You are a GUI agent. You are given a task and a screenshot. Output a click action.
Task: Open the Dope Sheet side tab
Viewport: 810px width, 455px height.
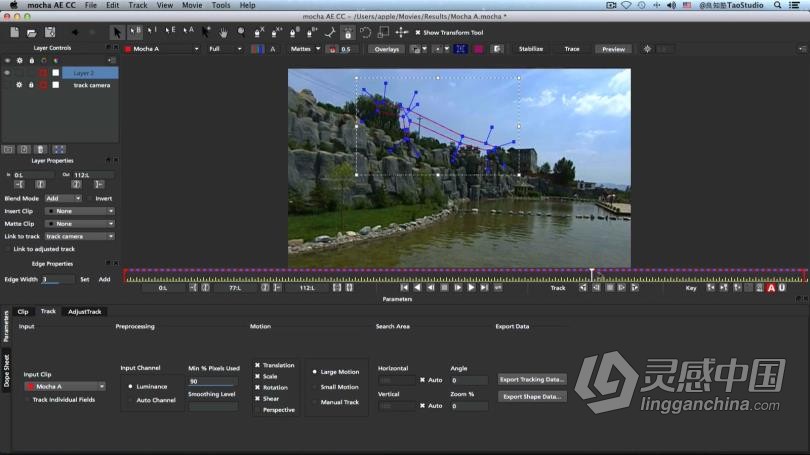[6, 371]
